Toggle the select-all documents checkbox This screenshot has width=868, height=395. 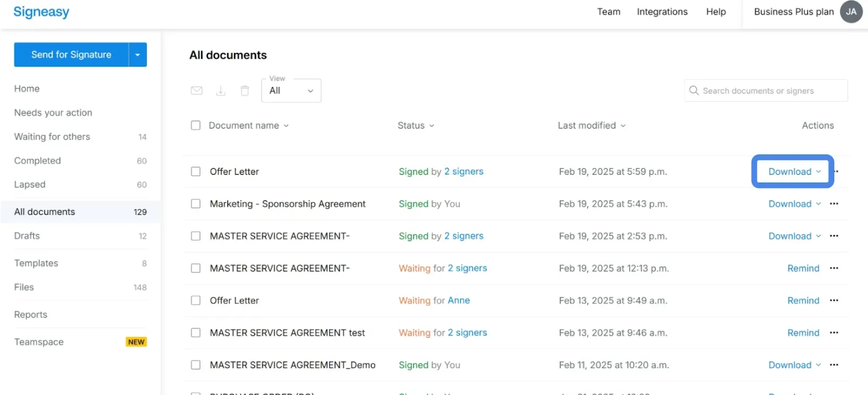196,125
